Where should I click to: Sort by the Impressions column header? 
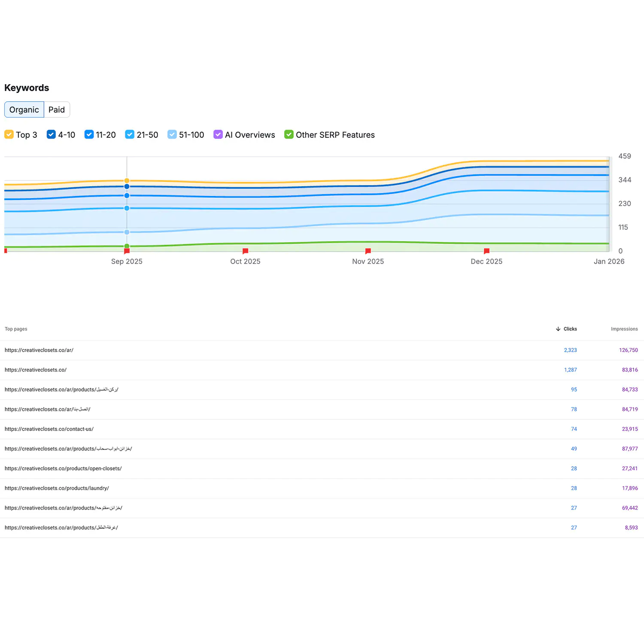coord(624,329)
